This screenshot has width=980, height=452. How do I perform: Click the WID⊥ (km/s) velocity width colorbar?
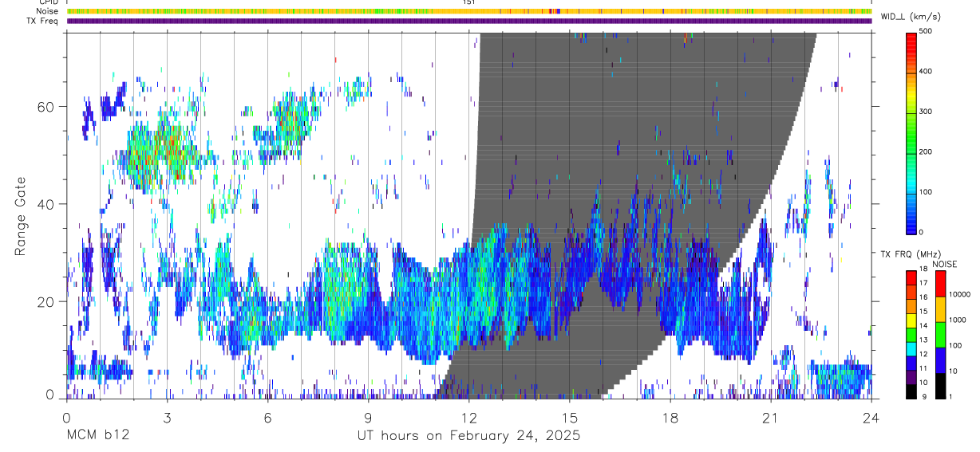point(911,132)
